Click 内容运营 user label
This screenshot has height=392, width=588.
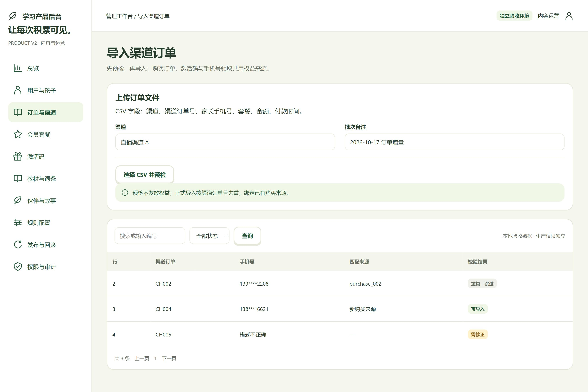(548, 16)
